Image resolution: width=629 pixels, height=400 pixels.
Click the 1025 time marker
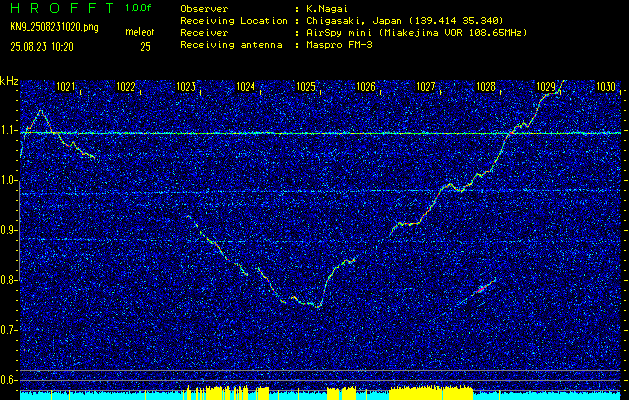[x=306, y=87]
